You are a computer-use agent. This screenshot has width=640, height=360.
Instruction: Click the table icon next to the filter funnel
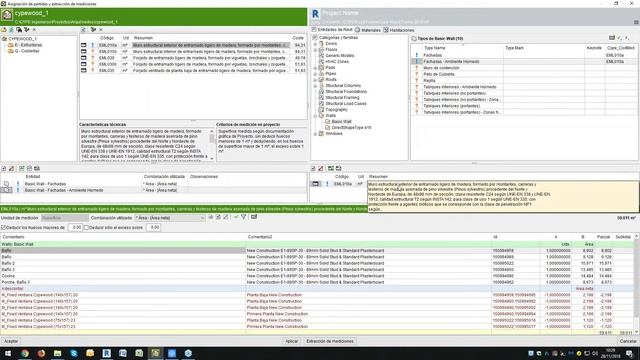pyautogui.click(x=253, y=217)
